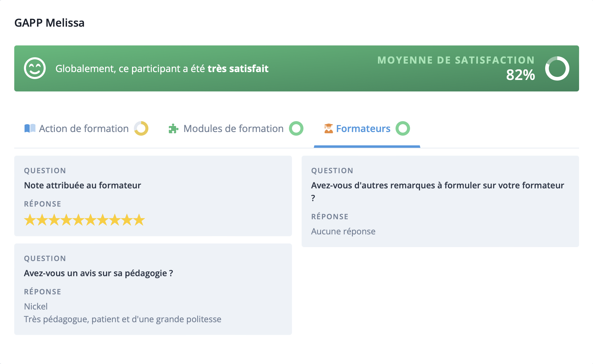Select the Formateurs tab label
The height and width of the screenshot is (364, 593).
click(363, 129)
